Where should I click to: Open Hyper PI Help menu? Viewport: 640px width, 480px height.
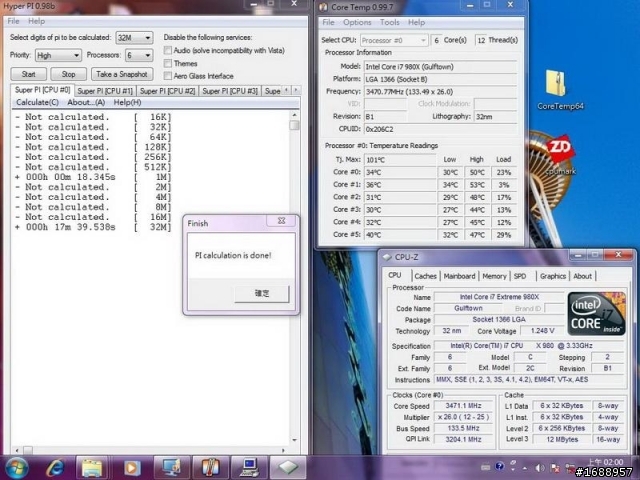36,21
